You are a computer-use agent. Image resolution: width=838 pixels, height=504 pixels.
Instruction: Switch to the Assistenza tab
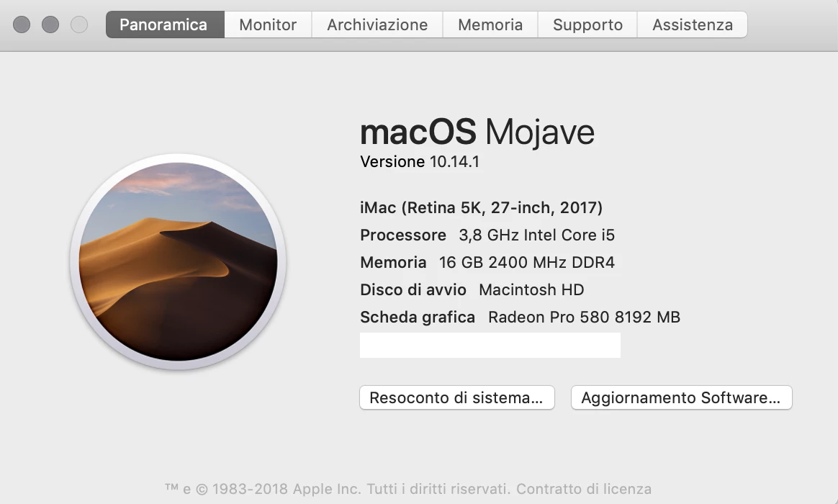pyautogui.click(x=692, y=24)
